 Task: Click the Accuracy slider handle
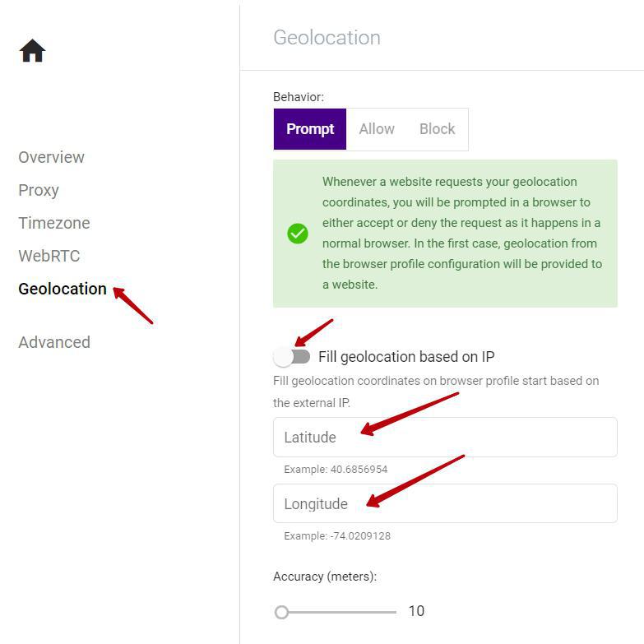pyautogui.click(x=282, y=613)
